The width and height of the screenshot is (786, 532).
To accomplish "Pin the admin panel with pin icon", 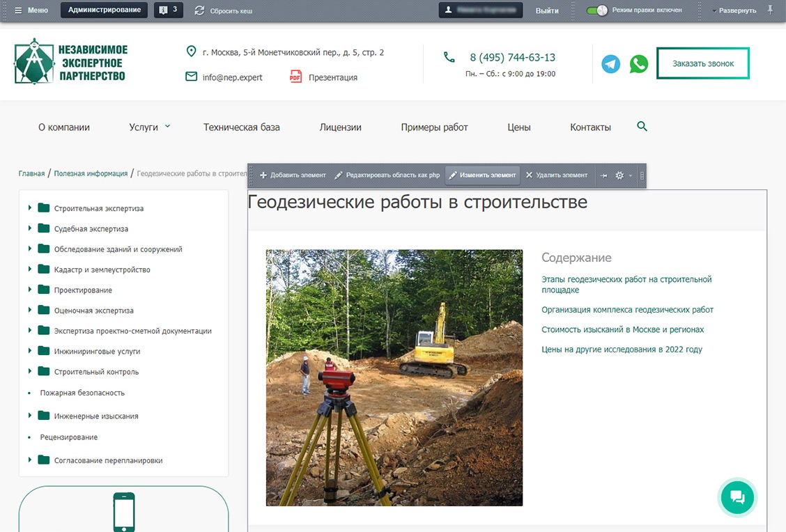I will pyautogui.click(x=770, y=10).
